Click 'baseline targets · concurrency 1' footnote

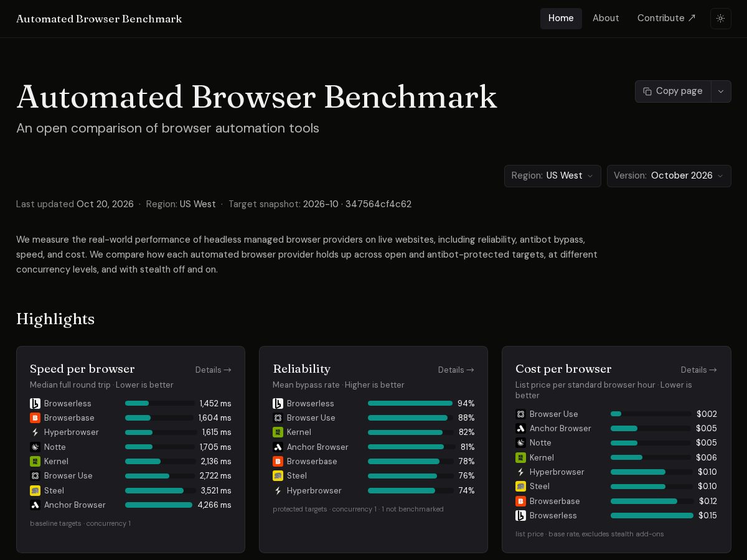[80, 523]
